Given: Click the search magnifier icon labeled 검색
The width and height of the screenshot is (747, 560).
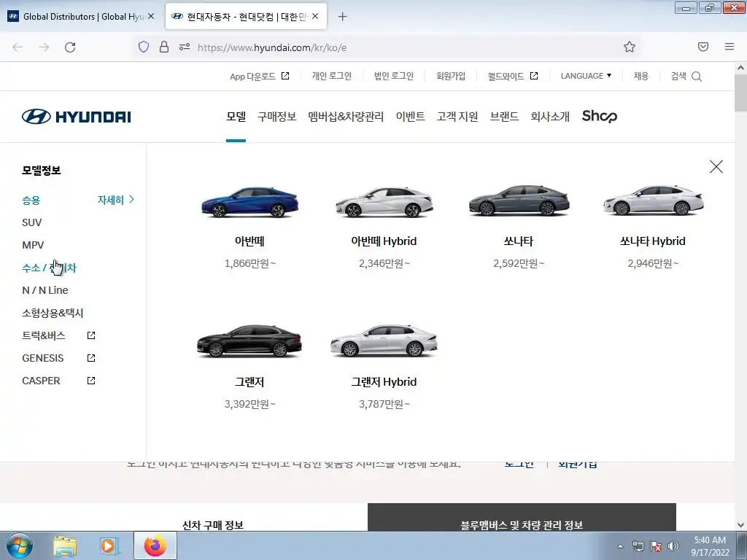Looking at the screenshot, I should (696, 76).
